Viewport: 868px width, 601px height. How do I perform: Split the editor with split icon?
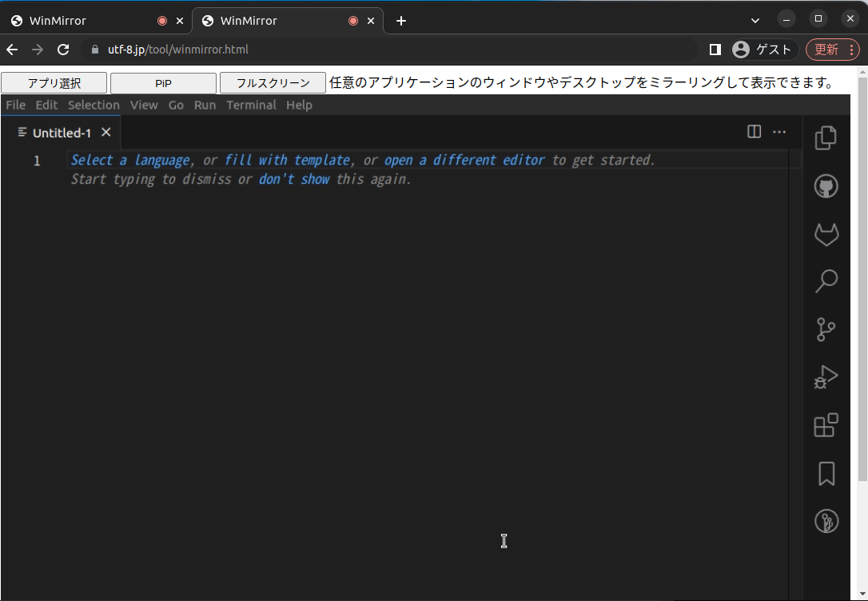click(754, 132)
